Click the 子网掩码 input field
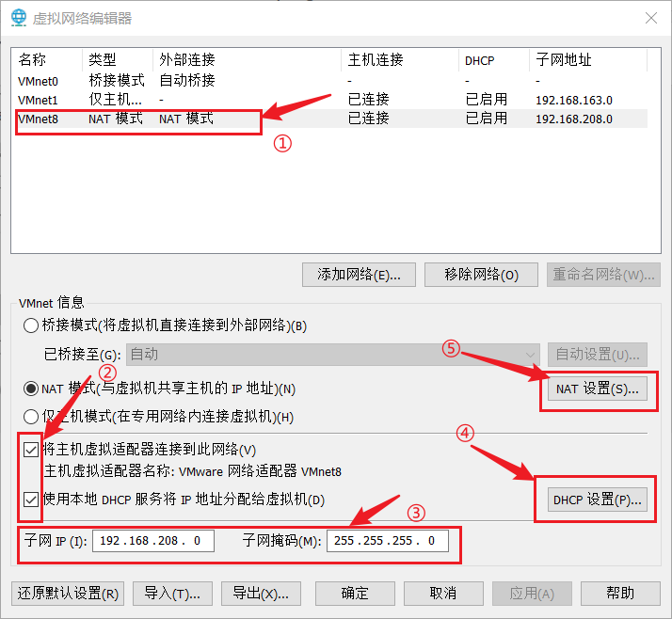This screenshot has height=619, width=672. [x=388, y=541]
